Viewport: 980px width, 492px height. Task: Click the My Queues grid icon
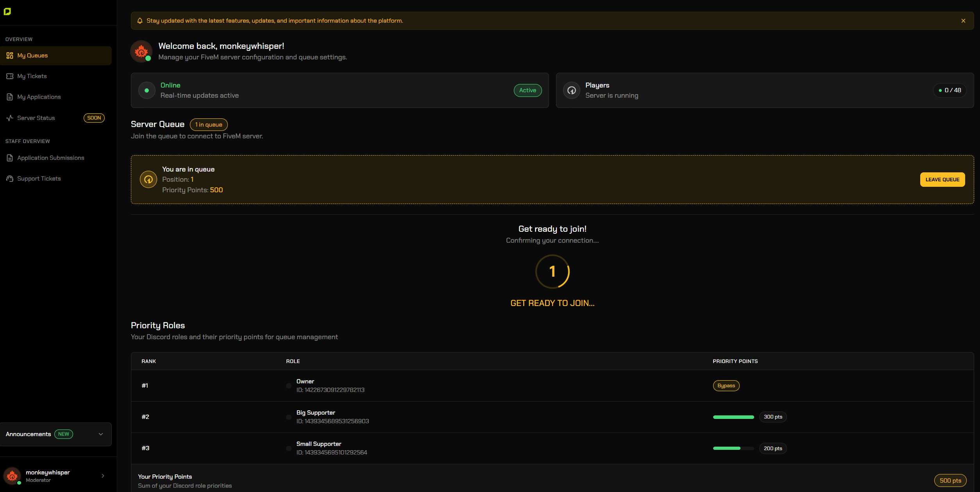[x=10, y=55]
